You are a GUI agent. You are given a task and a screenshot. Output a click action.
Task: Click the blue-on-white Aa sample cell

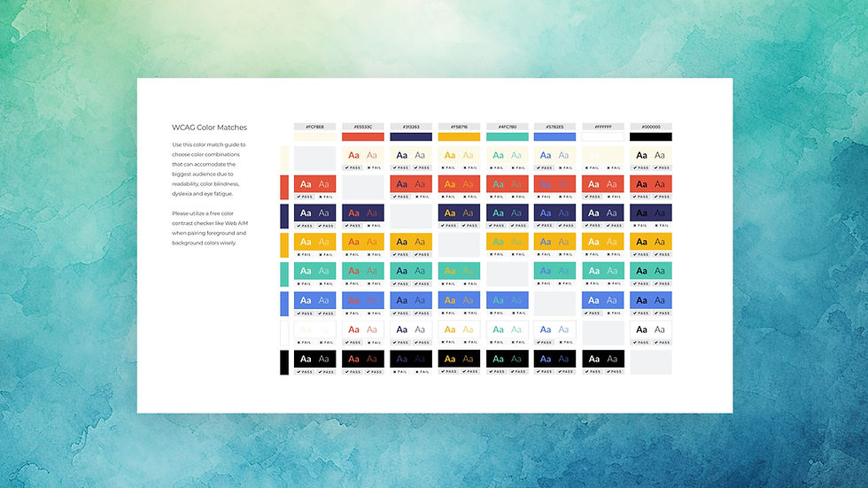point(554,329)
